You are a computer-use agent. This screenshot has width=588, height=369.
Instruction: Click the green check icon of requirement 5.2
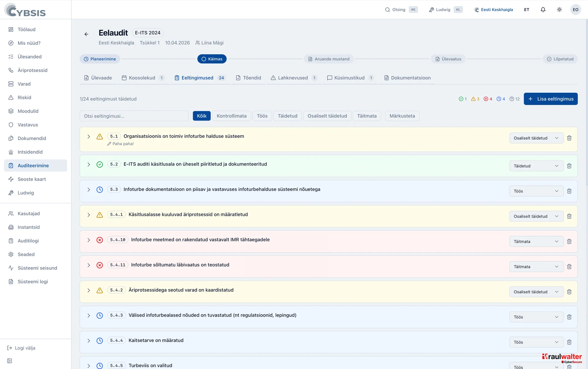(100, 164)
